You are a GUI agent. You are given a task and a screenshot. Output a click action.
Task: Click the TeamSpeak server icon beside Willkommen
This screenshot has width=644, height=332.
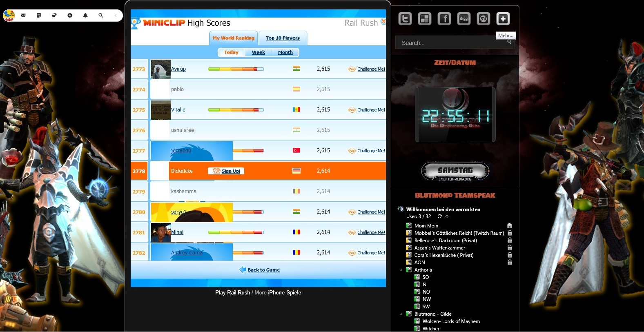point(401,209)
